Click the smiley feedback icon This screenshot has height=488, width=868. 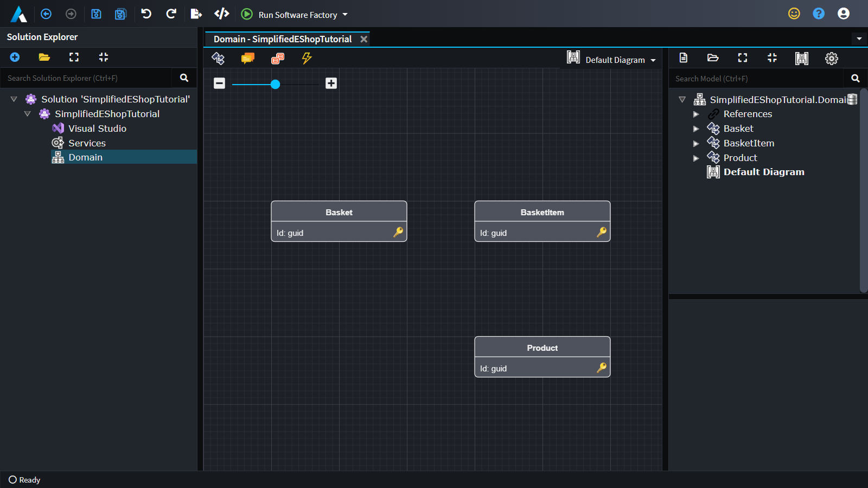point(794,14)
